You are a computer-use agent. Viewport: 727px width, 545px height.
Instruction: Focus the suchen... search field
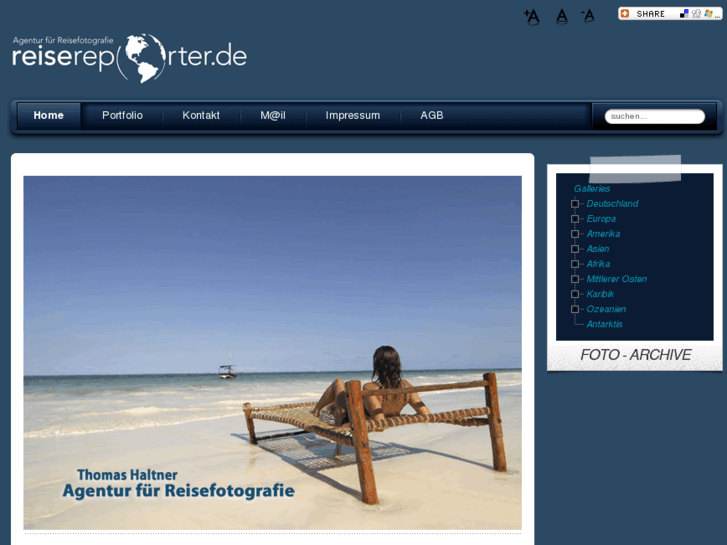tap(654, 116)
